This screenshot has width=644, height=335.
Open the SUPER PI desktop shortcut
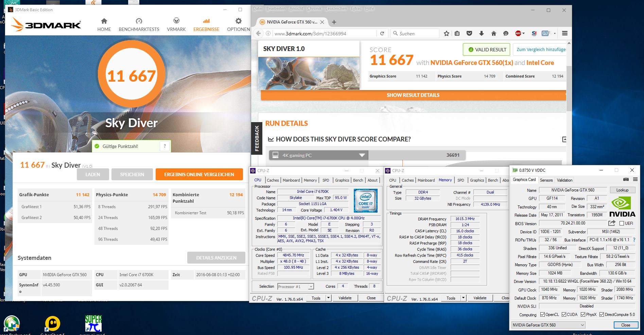pyautogui.click(x=93, y=323)
